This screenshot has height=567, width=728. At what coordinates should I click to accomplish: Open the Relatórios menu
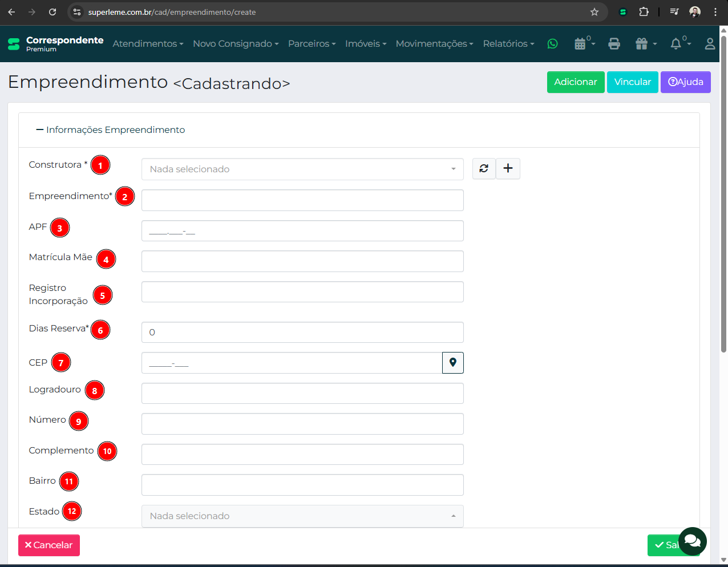[508, 44]
